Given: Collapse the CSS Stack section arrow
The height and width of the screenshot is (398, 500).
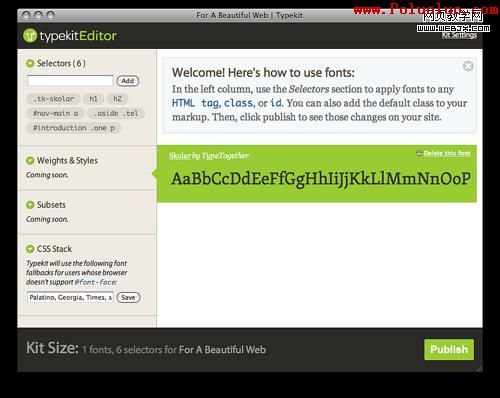Looking at the screenshot, I should click(30, 249).
